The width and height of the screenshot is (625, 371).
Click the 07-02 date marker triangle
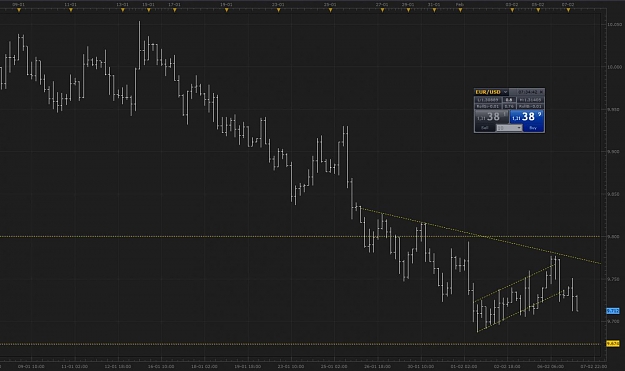coord(568,10)
